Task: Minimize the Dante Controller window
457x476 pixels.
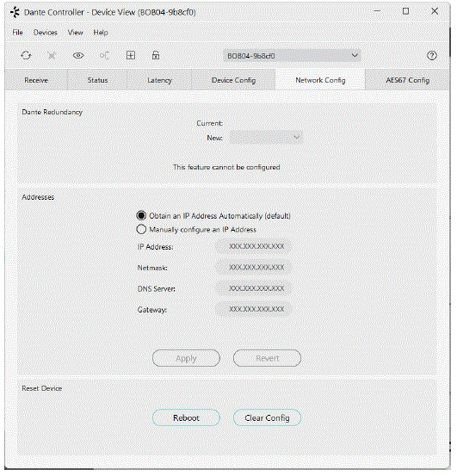Action: 377,11
